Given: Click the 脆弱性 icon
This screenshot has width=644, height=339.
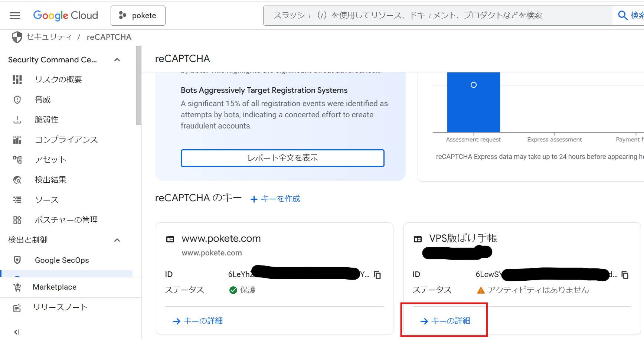Looking at the screenshot, I should [x=17, y=120].
